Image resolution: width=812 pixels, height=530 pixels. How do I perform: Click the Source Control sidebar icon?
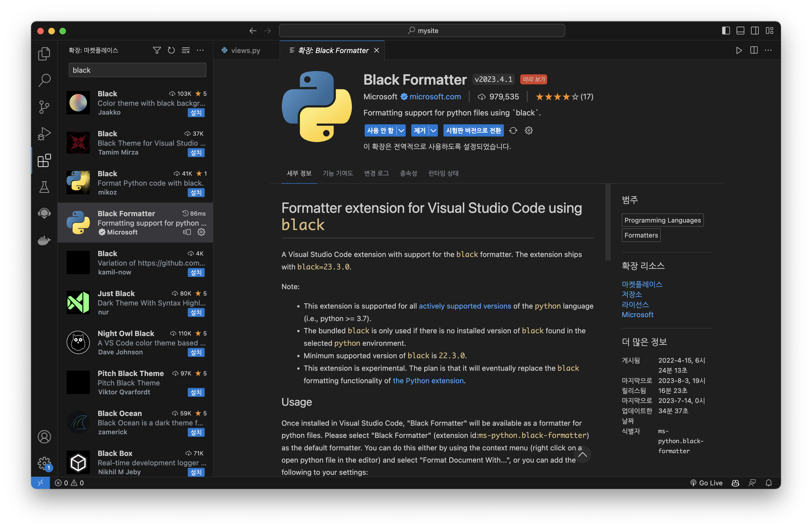point(44,105)
